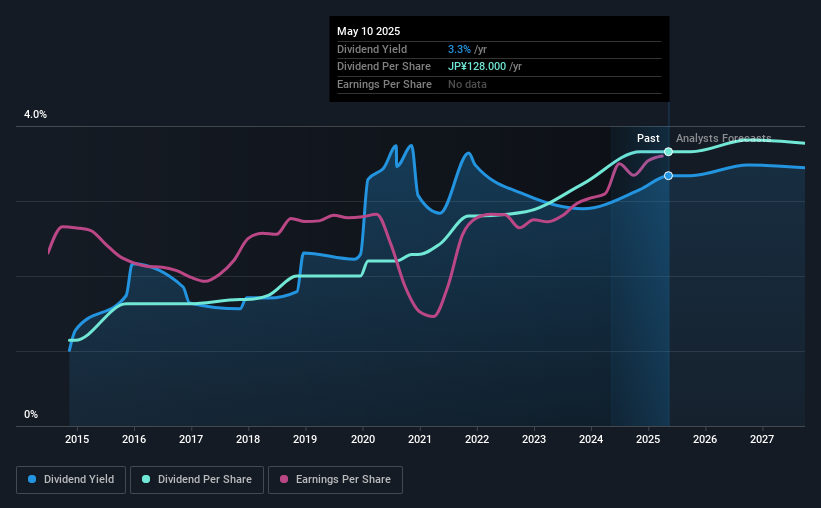Click the 2022 x-axis label
The height and width of the screenshot is (508, 821).
[x=477, y=439]
